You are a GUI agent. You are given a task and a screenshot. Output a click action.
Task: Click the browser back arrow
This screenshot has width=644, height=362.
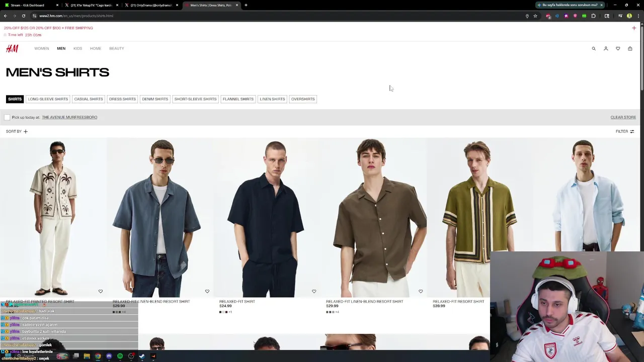tap(6, 16)
